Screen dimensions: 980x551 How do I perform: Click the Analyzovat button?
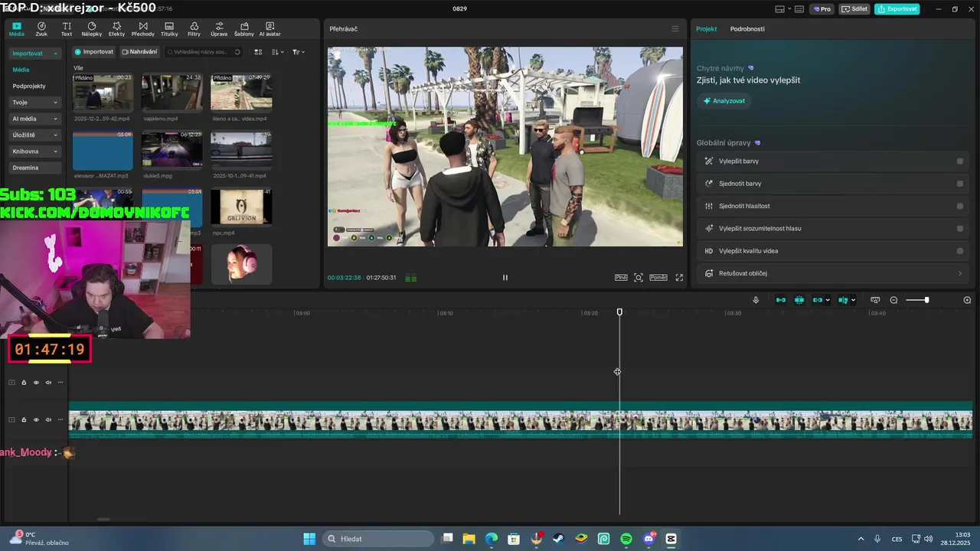pos(724,101)
